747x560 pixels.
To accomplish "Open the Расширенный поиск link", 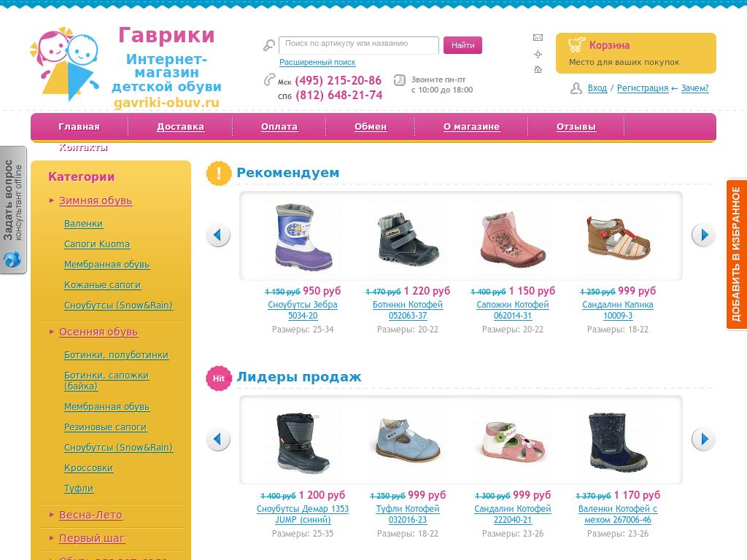I will 317,62.
